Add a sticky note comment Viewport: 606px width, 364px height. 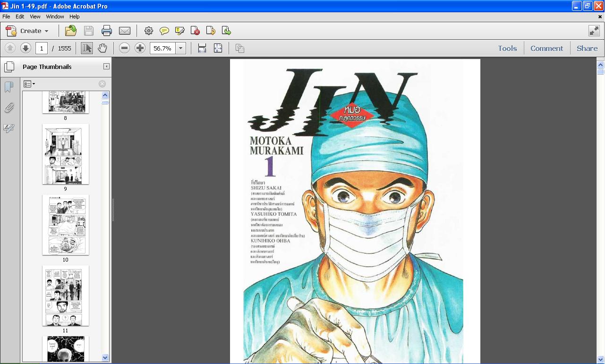(x=164, y=31)
